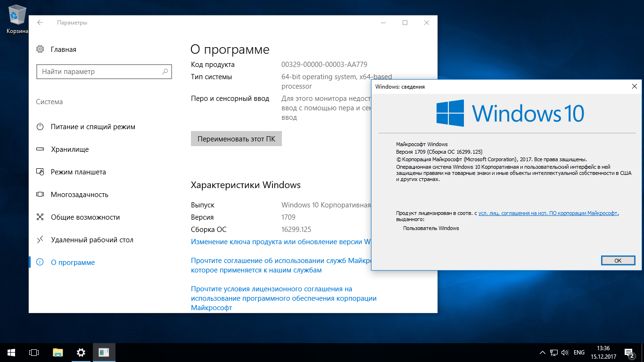Click the Home gear icon in Settings
This screenshot has height=362, width=644.
point(40,49)
